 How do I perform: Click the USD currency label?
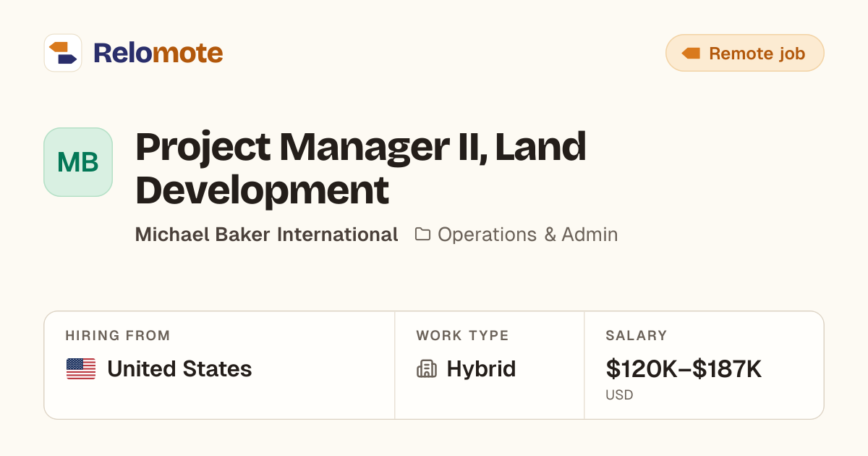point(619,395)
